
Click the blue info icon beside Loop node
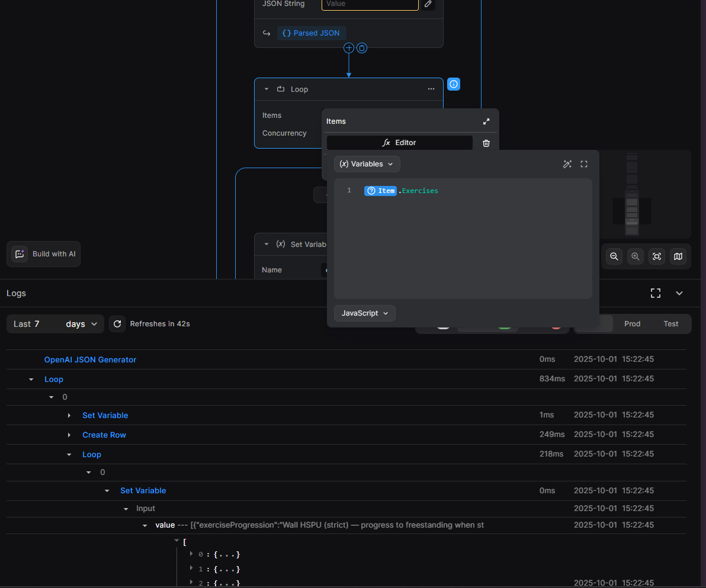click(x=454, y=84)
